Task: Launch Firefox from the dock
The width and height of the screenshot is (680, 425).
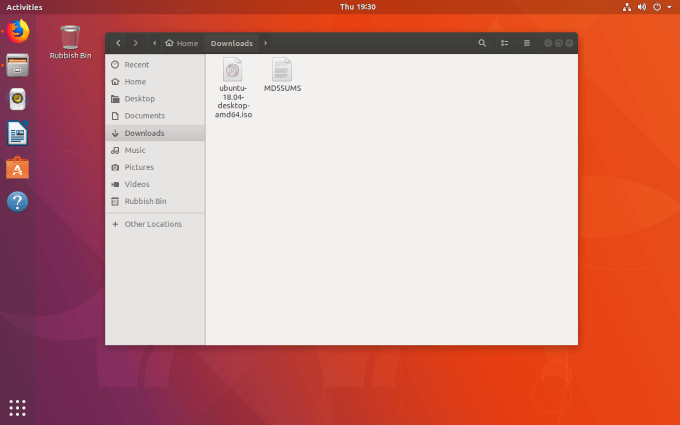Action: [x=18, y=31]
